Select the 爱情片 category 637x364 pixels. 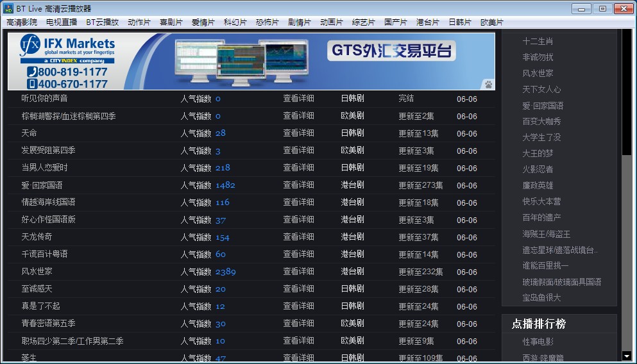pos(203,22)
